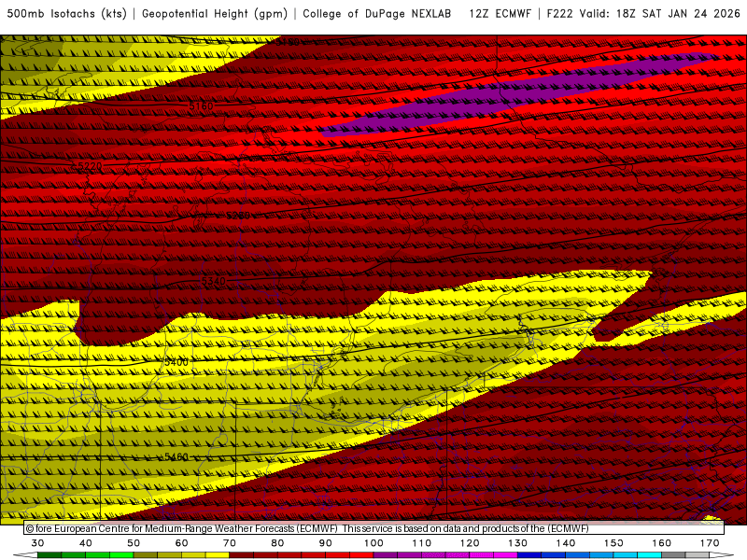Click the colorbar label 40
Image resolution: width=747 pixels, height=560 pixels.
[x=86, y=543]
